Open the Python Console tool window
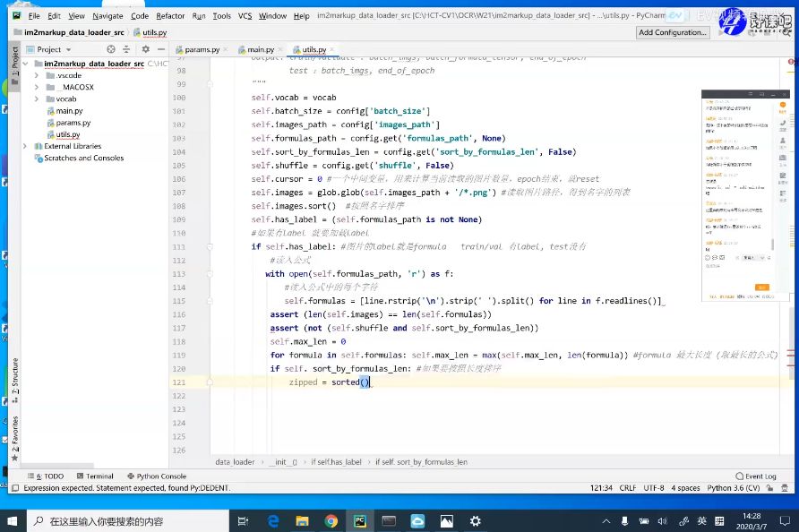This screenshot has height=532, width=799. tap(157, 476)
